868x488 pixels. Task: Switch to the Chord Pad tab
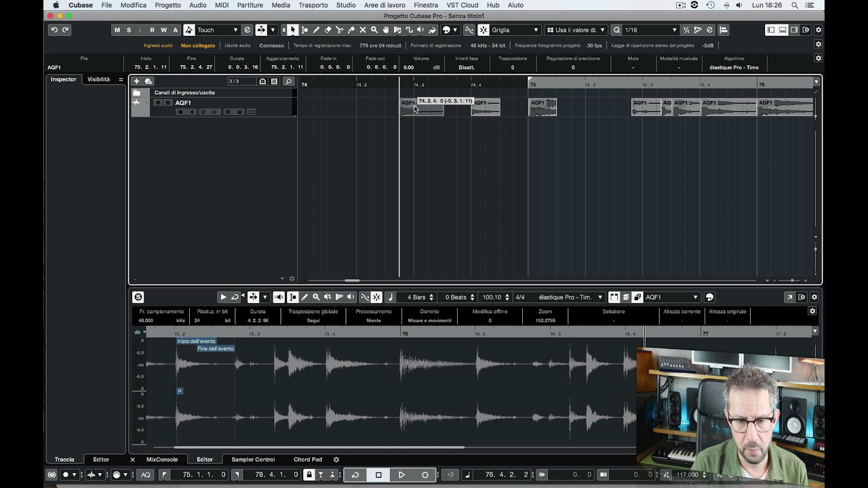pos(308,460)
